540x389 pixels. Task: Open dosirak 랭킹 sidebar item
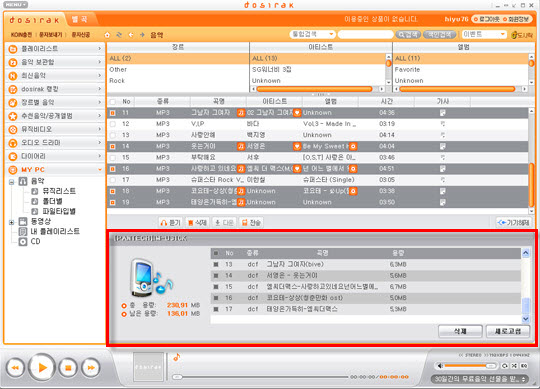tap(55, 89)
